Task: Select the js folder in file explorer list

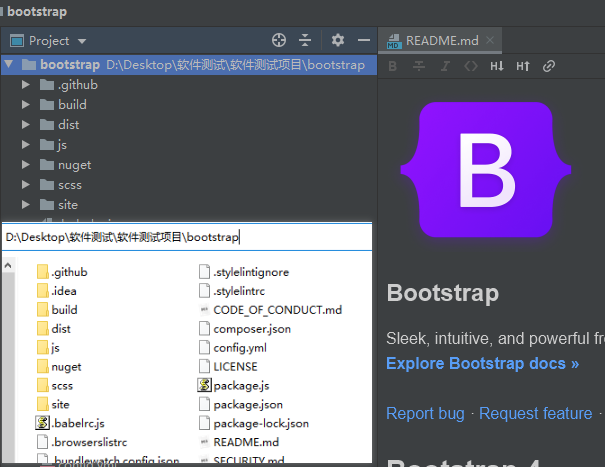Action: (x=49, y=348)
